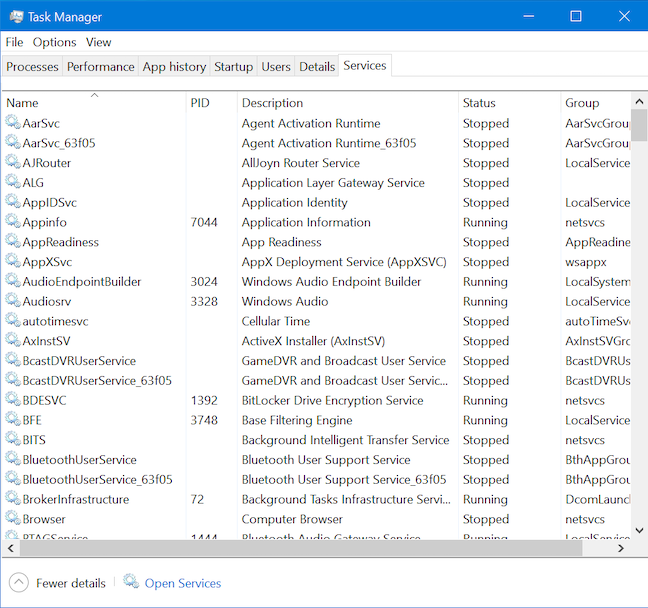Image resolution: width=648 pixels, height=608 pixels.
Task: Open the File menu
Action: (x=14, y=42)
